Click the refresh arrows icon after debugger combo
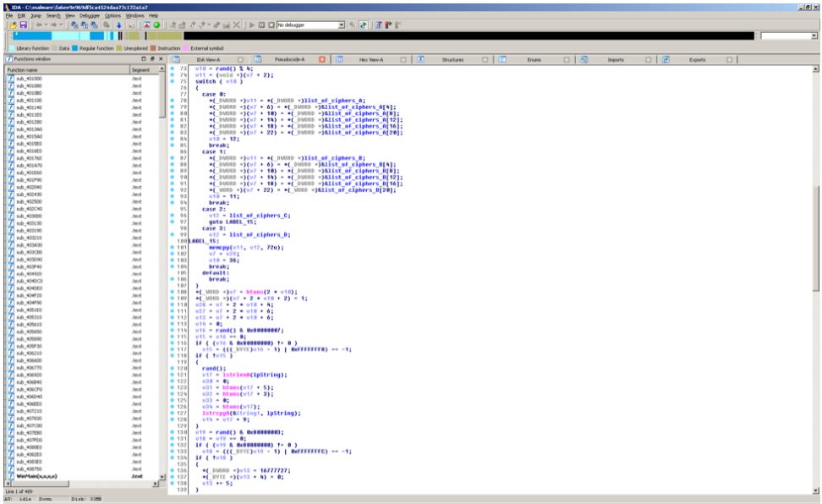Screen dimensions: 822x504 pyautogui.click(x=362, y=25)
